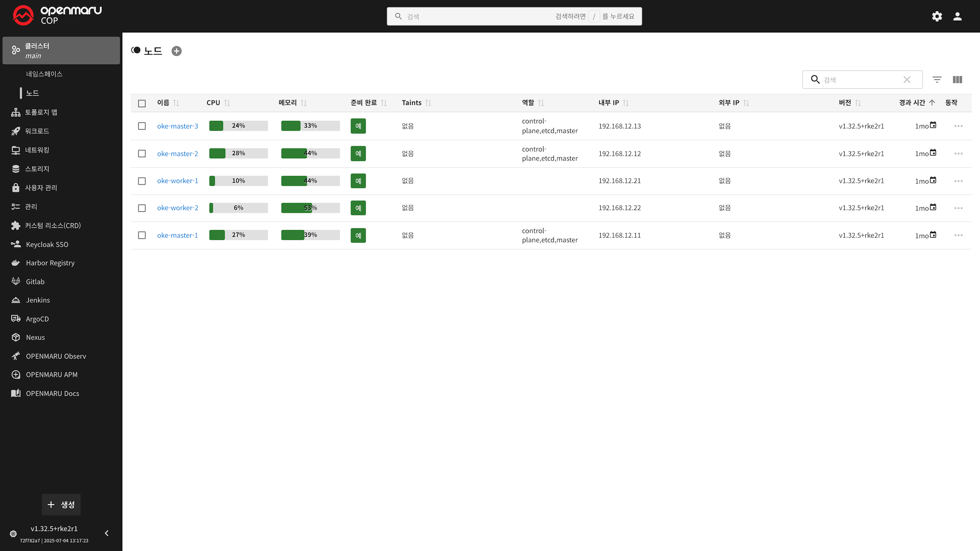The height and width of the screenshot is (551, 980).
Task: Open the user account icon
Action: [958, 16]
